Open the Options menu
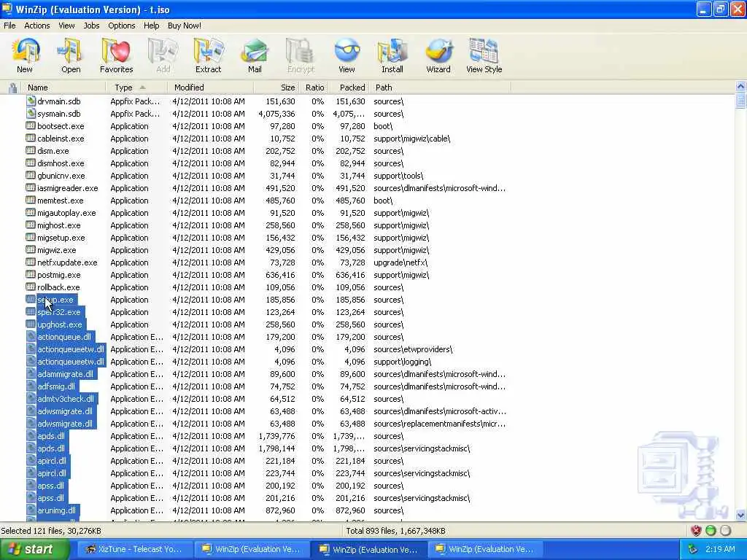The height and width of the screenshot is (560, 747). 122,26
